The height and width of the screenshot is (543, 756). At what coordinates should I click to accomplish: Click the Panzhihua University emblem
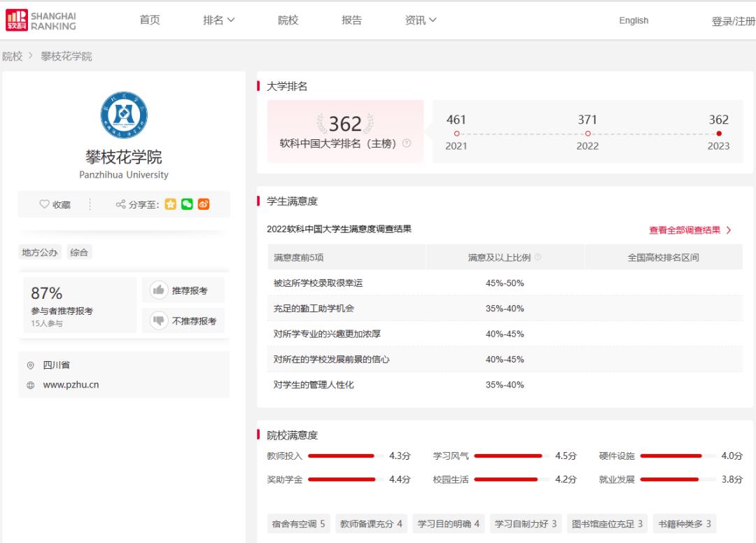tap(124, 115)
